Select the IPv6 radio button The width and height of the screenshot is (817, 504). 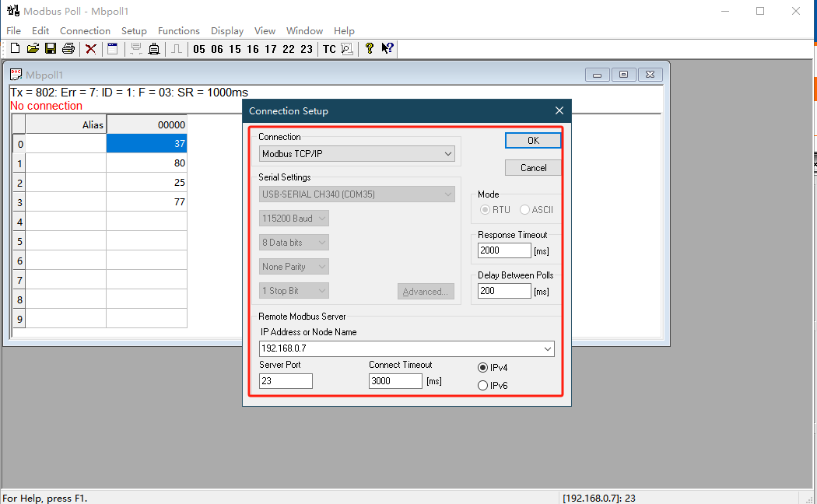pyautogui.click(x=483, y=385)
